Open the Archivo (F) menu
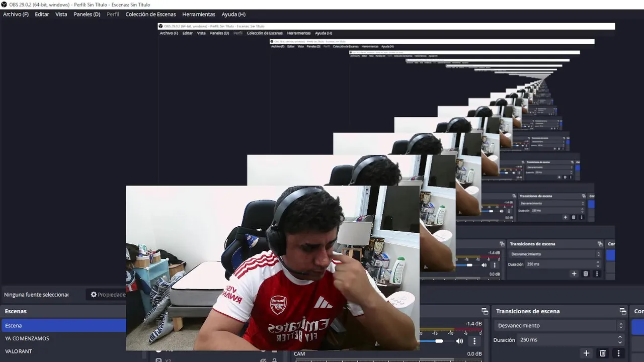The height and width of the screenshot is (362, 644). click(x=16, y=14)
